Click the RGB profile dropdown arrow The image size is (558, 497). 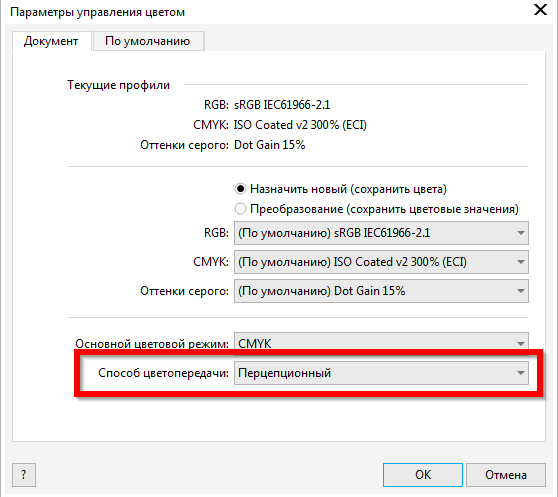tap(521, 233)
